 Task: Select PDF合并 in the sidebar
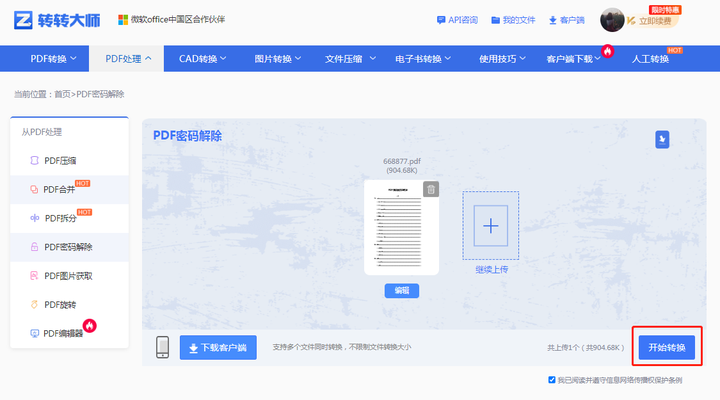click(x=69, y=190)
